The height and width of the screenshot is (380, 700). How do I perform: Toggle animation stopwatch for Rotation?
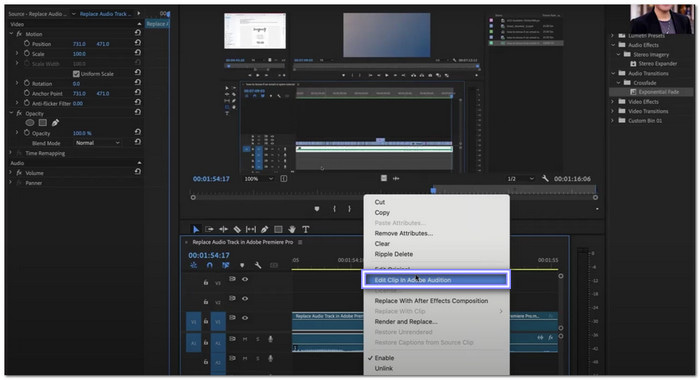pos(27,84)
